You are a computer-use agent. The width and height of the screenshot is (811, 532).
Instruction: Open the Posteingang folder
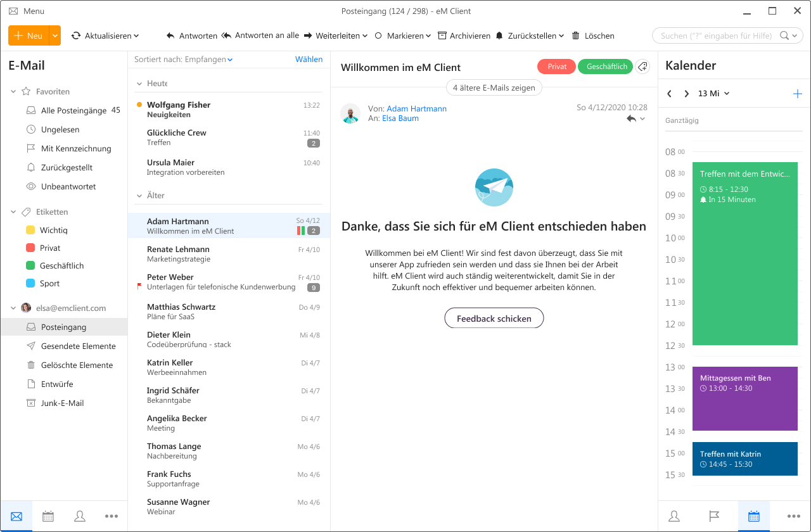point(63,327)
